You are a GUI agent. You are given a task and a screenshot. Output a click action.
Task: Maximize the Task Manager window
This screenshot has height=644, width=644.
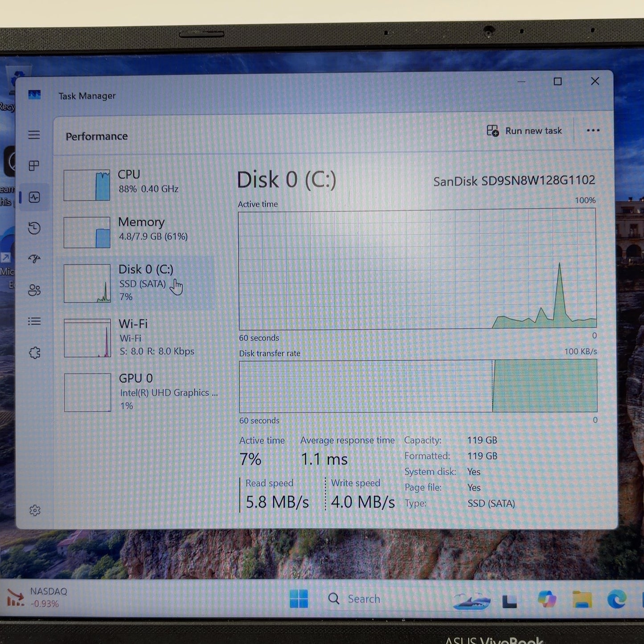[558, 82]
